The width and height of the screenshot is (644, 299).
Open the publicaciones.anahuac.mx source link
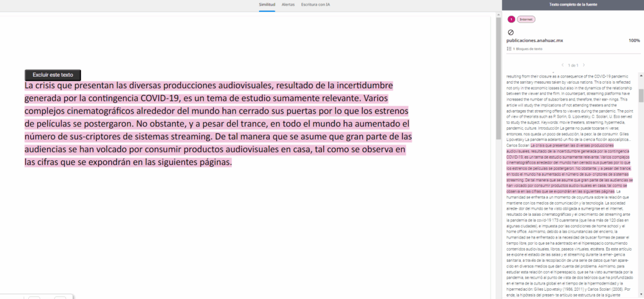(535, 40)
